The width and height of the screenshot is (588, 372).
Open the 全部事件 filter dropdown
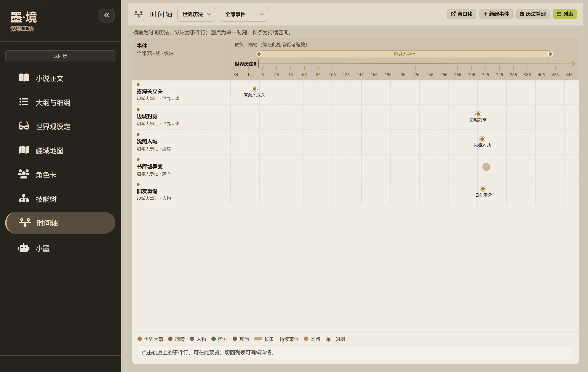tap(244, 14)
